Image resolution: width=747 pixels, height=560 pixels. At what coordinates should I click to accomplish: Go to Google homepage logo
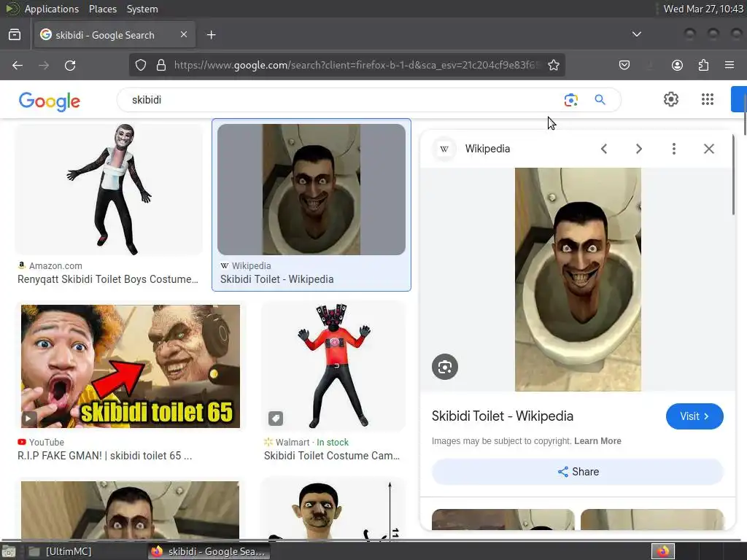pos(50,101)
